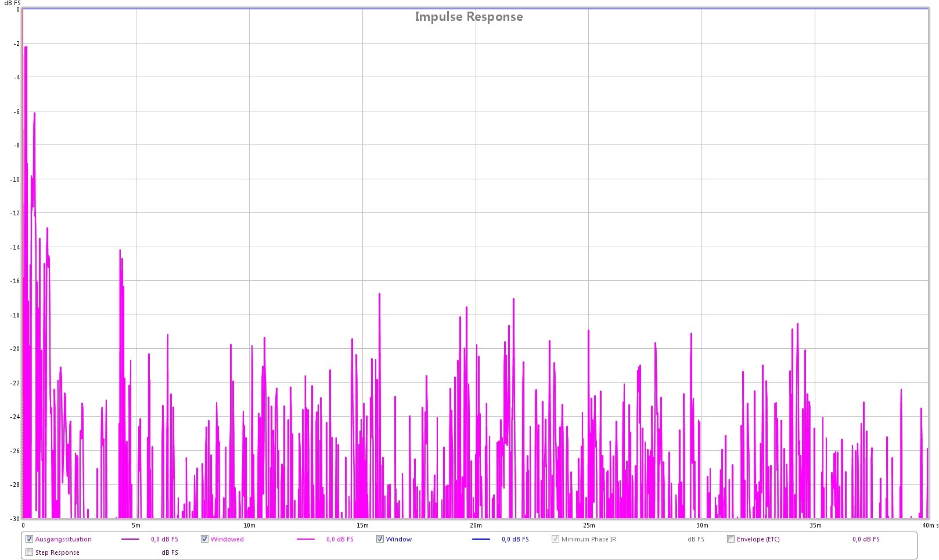
Task: Click the Envelope (ETC) 0,0 dB FS value
Action: tap(866, 539)
